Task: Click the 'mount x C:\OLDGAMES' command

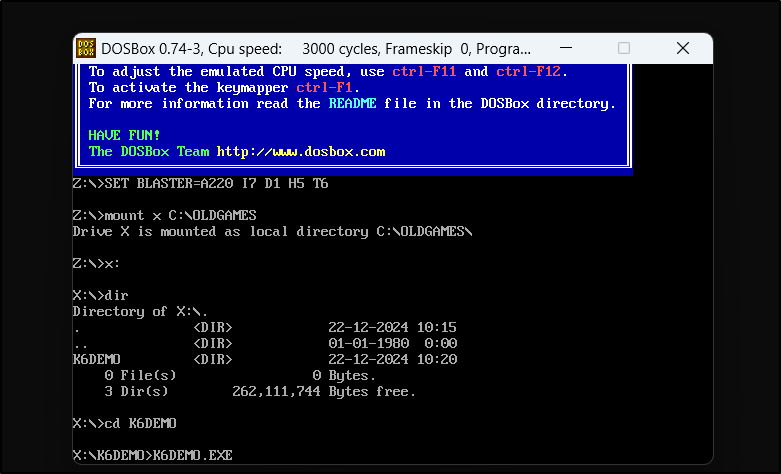Action: [180, 216]
